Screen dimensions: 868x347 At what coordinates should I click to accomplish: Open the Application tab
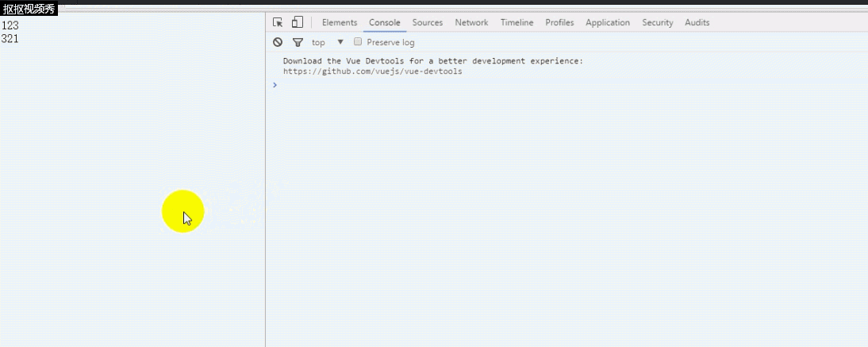(x=608, y=23)
